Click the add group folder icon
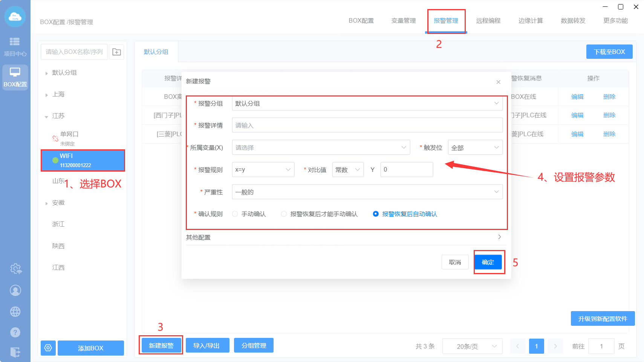Viewport: 644px width, 362px height. tap(117, 52)
